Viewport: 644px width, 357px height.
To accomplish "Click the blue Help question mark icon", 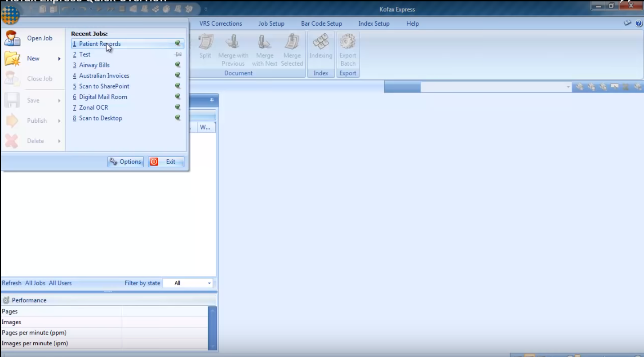I will point(639,23).
